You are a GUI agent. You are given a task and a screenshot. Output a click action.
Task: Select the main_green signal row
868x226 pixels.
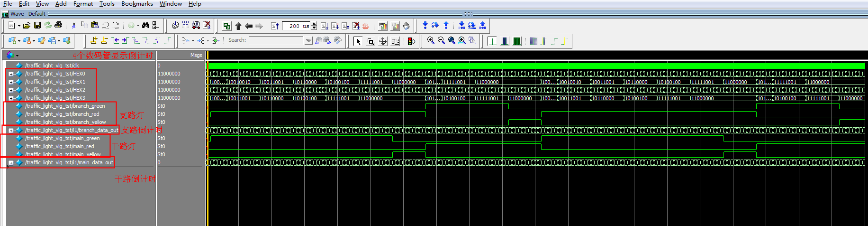pos(63,138)
